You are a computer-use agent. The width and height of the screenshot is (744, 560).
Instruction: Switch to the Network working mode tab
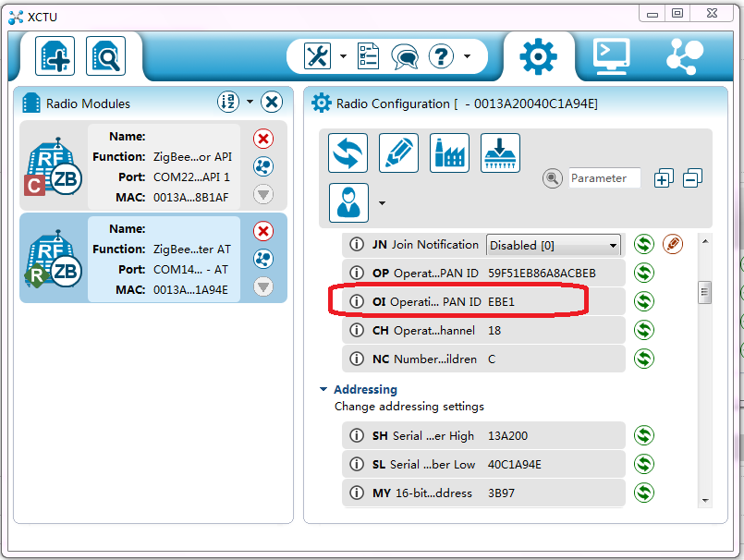click(683, 55)
